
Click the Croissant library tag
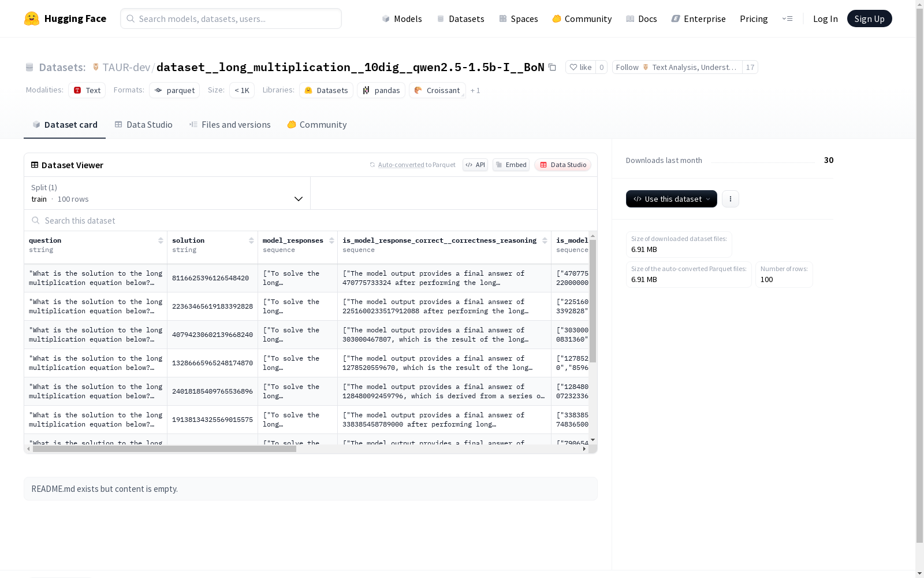tap(437, 90)
